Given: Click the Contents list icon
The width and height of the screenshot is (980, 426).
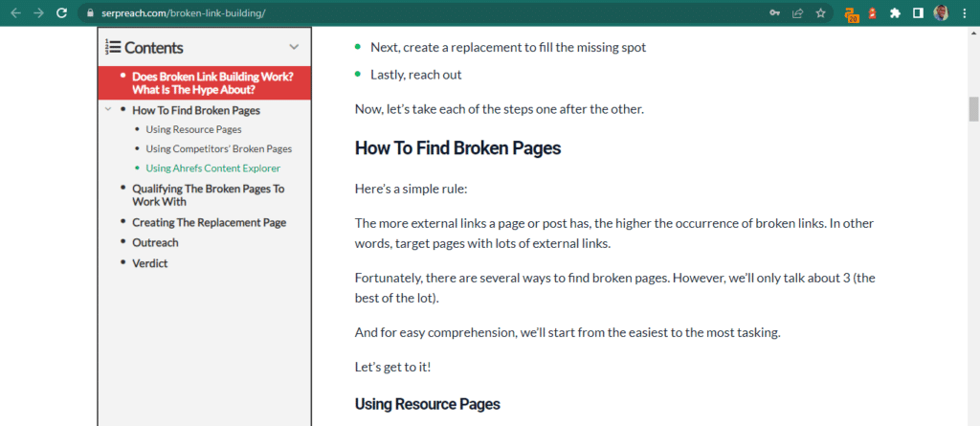Looking at the screenshot, I should [113, 48].
